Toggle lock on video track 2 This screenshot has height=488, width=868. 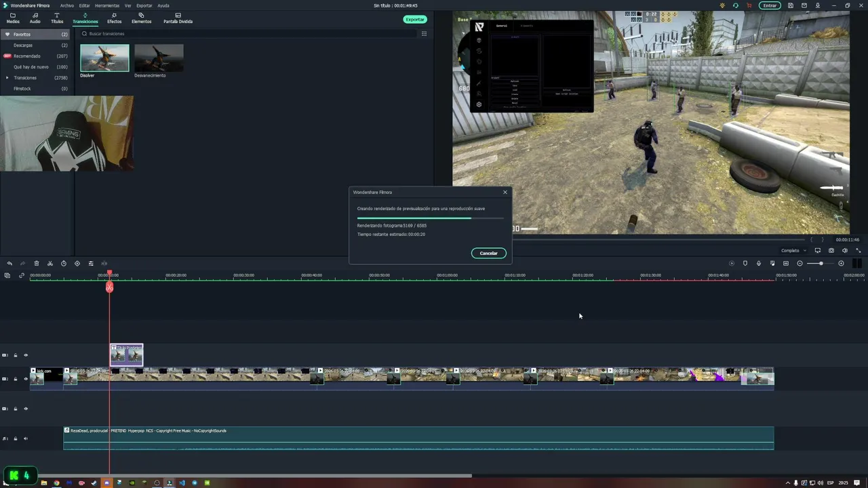pyautogui.click(x=16, y=379)
